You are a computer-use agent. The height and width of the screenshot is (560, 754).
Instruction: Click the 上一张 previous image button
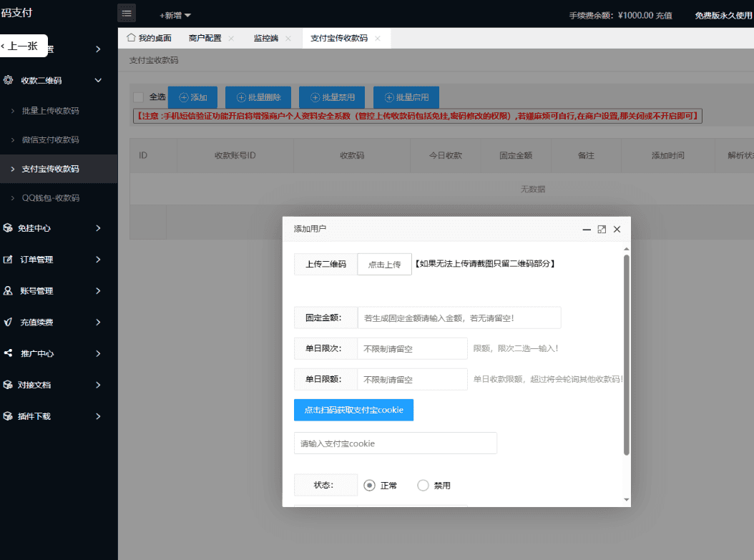23,46
